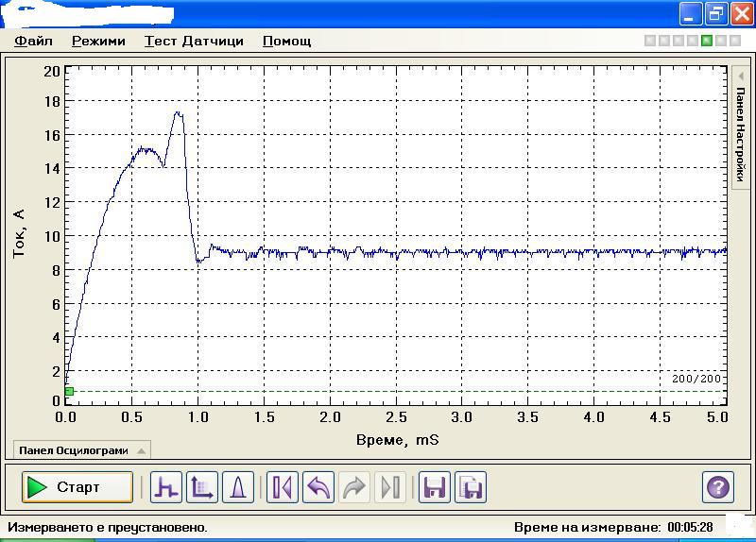Click the save-as double disk icon
The height and width of the screenshot is (542, 756).
click(x=471, y=487)
